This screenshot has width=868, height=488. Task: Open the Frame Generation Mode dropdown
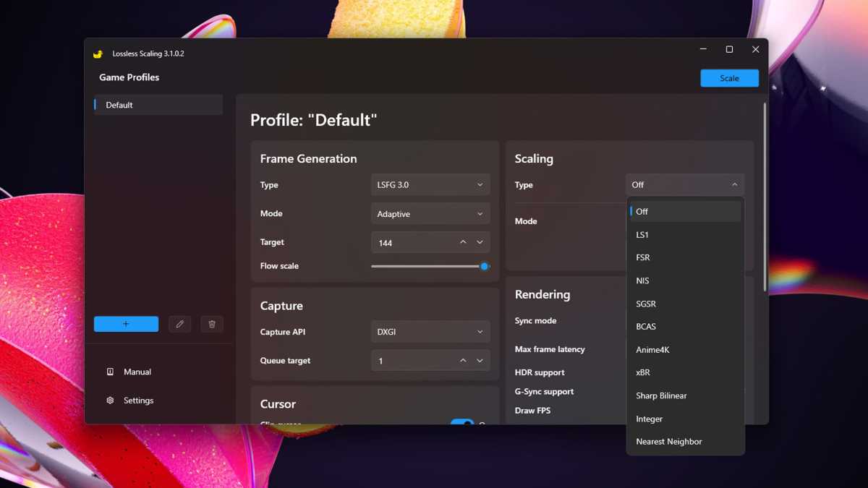point(430,214)
